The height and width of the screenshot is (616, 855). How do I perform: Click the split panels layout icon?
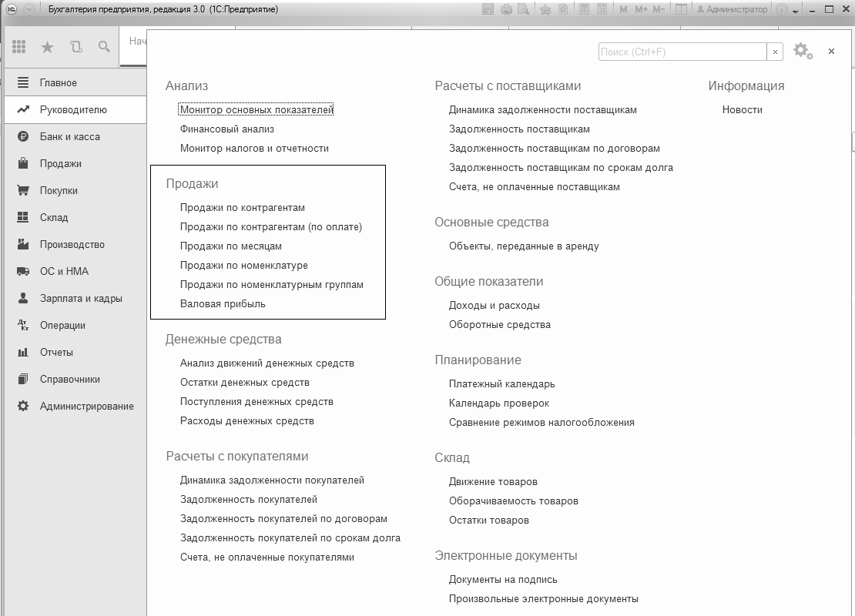681,9
